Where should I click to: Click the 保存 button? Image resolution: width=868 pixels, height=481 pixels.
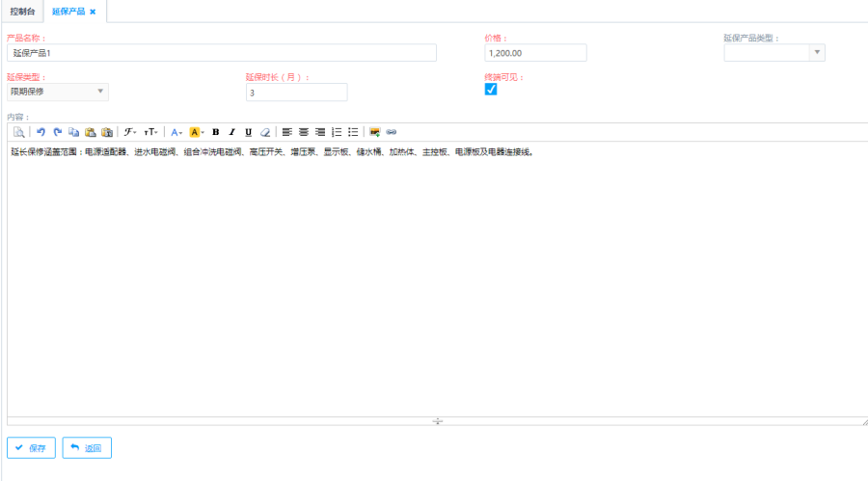[x=31, y=448]
